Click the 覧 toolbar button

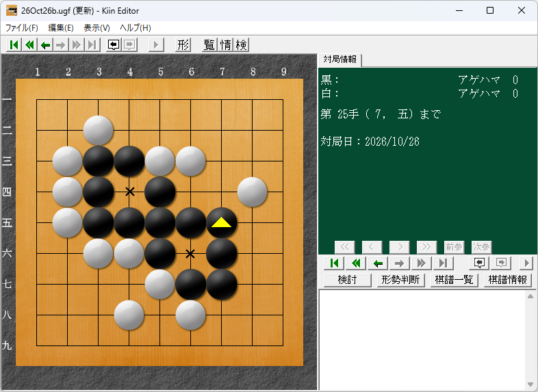pos(209,44)
